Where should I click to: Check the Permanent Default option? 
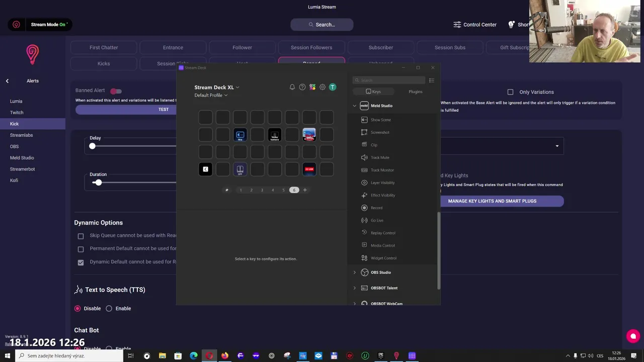80,249
